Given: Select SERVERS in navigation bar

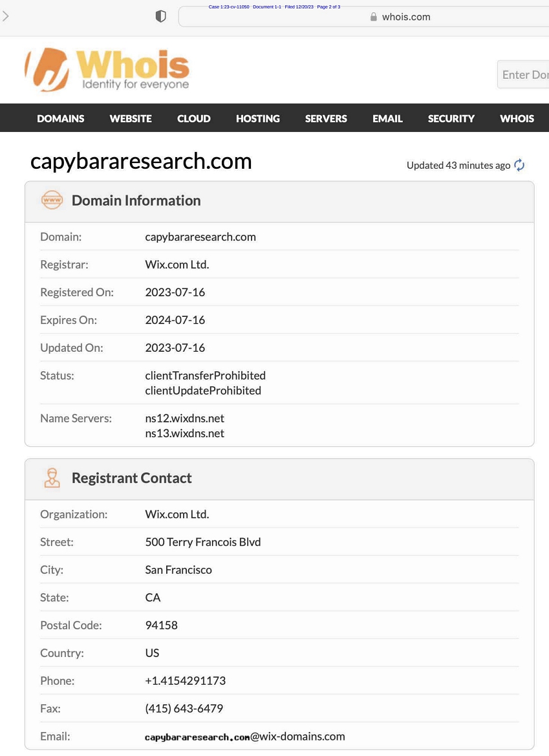Looking at the screenshot, I should point(326,118).
